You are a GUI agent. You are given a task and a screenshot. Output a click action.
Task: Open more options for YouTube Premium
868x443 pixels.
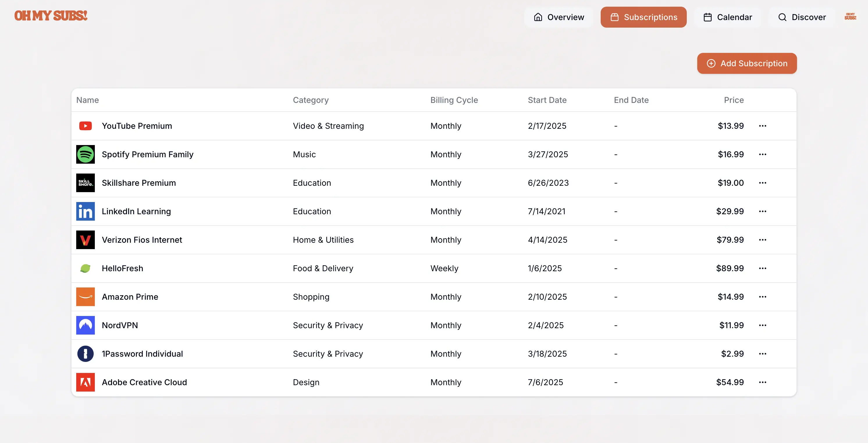point(762,126)
